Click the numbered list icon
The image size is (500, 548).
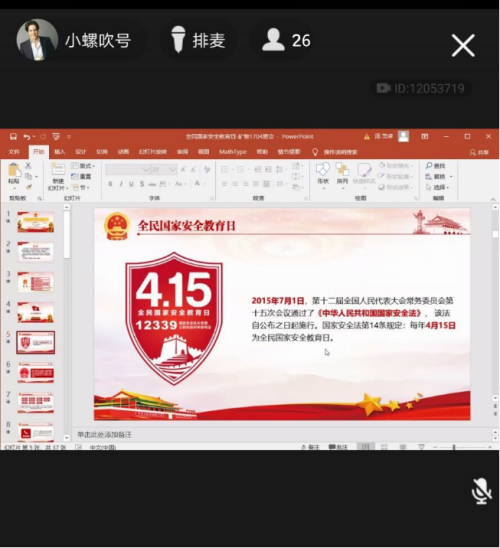241,170
